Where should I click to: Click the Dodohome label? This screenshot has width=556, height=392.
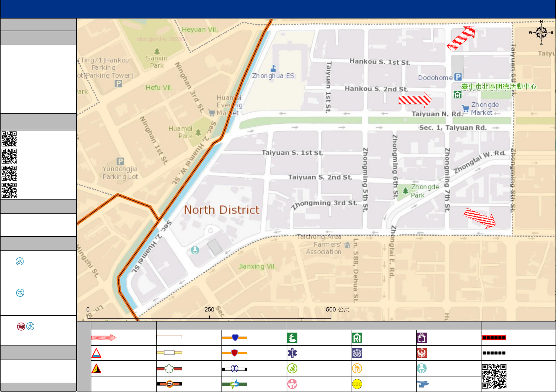tap(435, 78)
